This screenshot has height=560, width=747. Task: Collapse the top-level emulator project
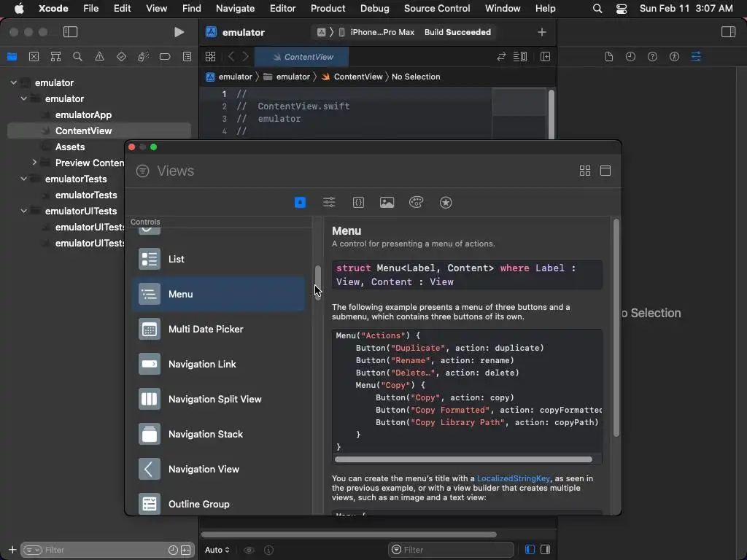(x=14, y=82)
